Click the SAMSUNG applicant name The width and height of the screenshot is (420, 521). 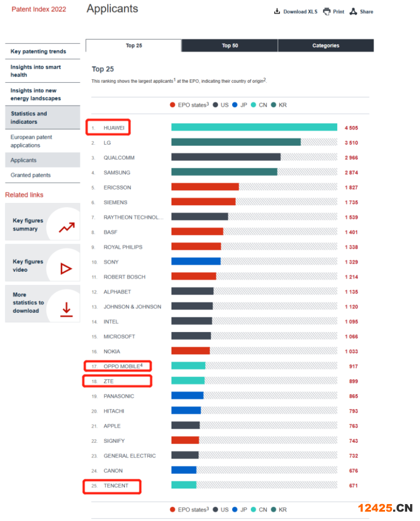click(x=117, y=173)
